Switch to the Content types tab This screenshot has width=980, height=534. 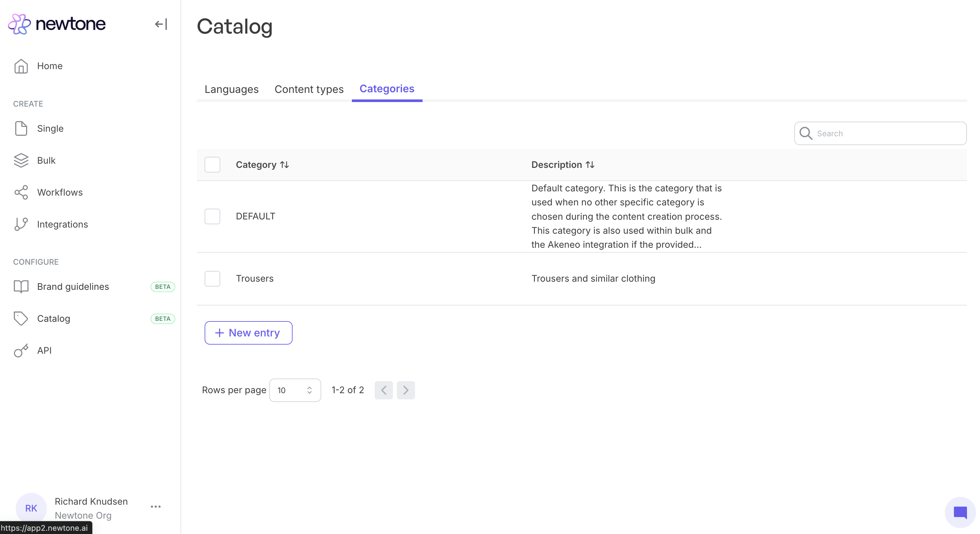(309, 89)
